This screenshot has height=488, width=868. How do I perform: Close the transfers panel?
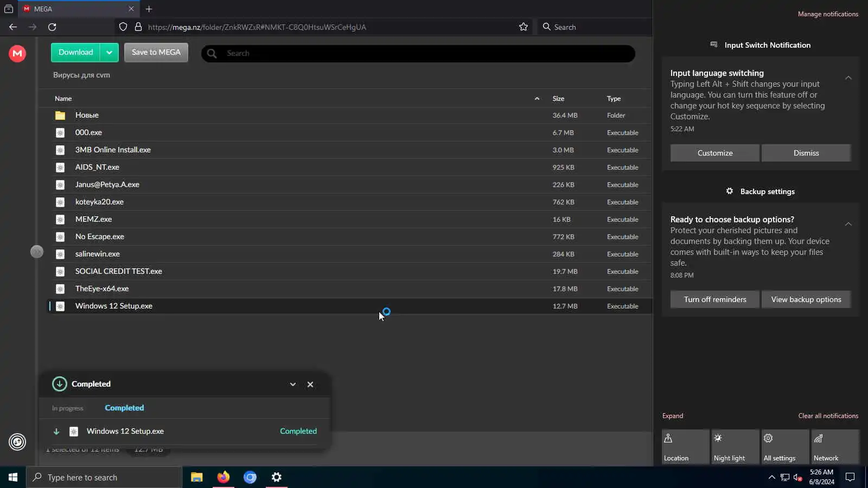[310, 384]
